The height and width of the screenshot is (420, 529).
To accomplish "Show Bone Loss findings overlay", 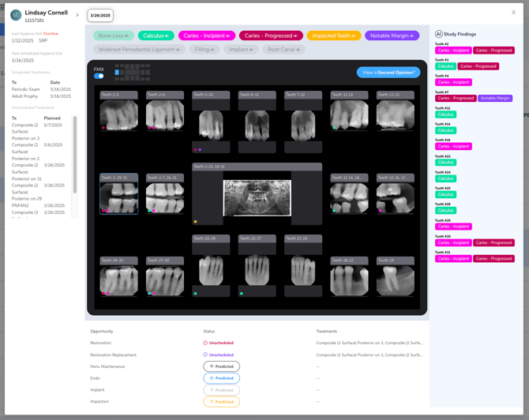I will [x=113, y=36].
